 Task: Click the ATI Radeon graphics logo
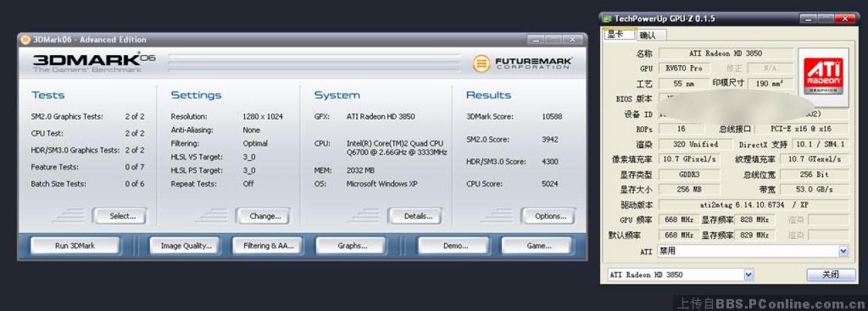(x=823, y=71)
